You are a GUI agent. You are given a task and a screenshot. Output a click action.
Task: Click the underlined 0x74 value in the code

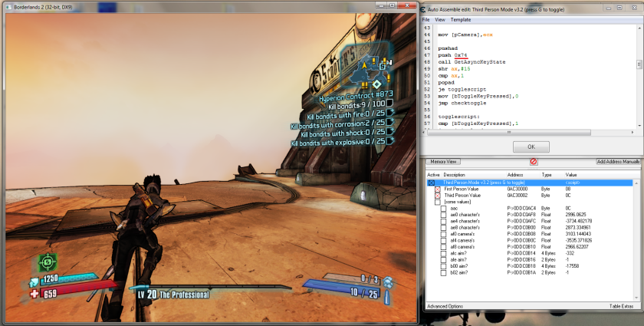(461, 55)
